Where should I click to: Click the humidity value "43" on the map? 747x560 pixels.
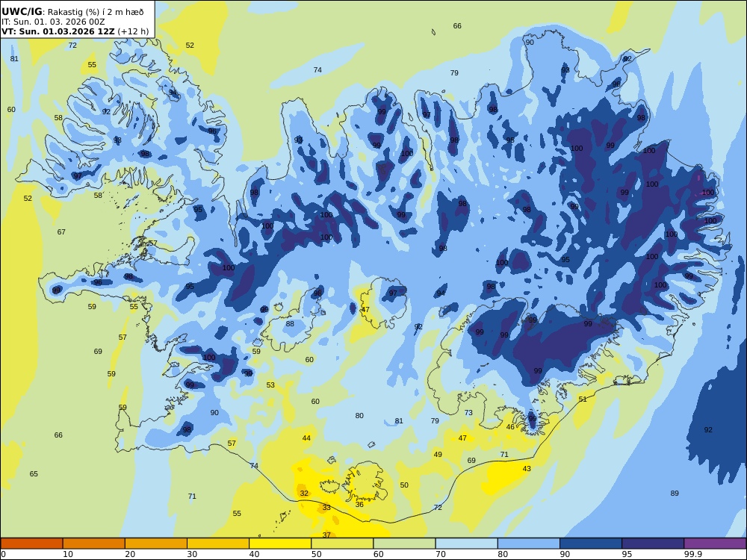[527, 469]
